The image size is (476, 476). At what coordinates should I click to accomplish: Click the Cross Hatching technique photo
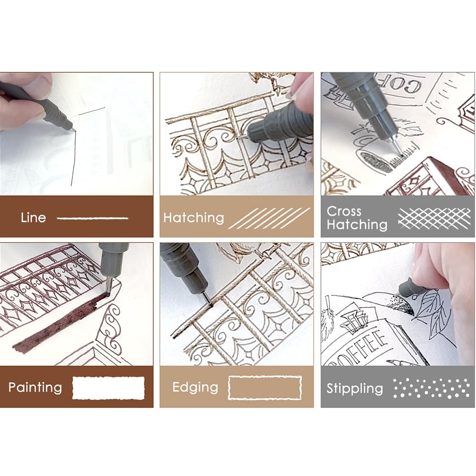(x=397, y=134)
